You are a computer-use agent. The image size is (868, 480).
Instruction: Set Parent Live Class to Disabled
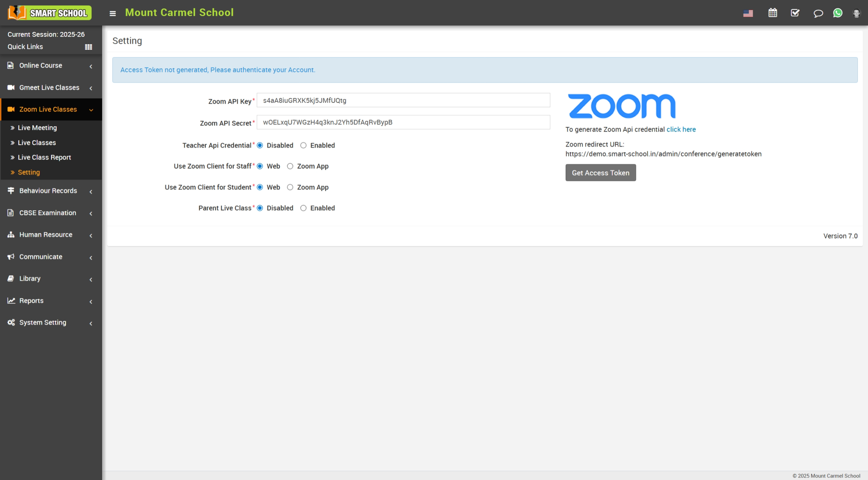260,208
